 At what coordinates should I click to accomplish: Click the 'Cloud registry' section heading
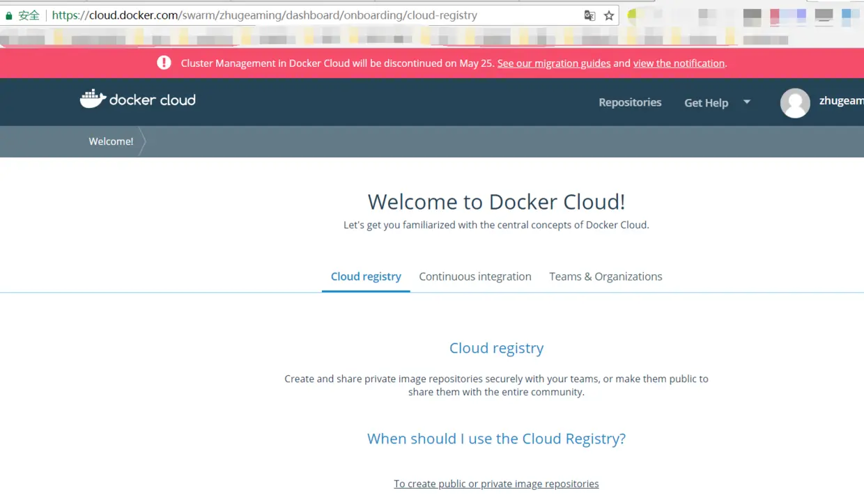coord(496,348)
